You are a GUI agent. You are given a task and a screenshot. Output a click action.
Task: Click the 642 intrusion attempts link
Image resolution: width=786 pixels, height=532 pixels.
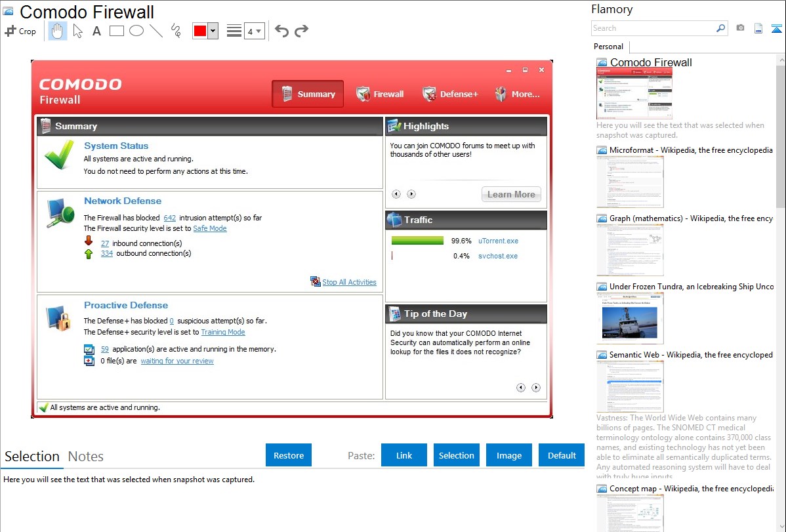pos(169,218)
